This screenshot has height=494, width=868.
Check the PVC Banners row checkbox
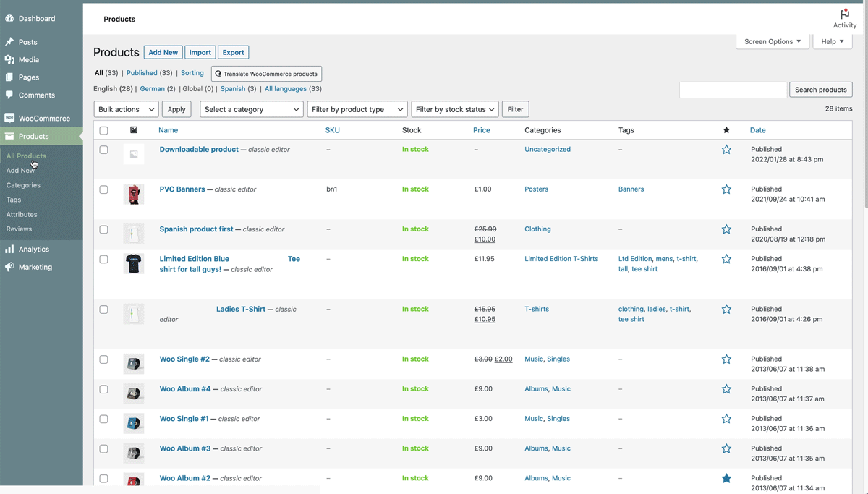(x=103, y=189)
